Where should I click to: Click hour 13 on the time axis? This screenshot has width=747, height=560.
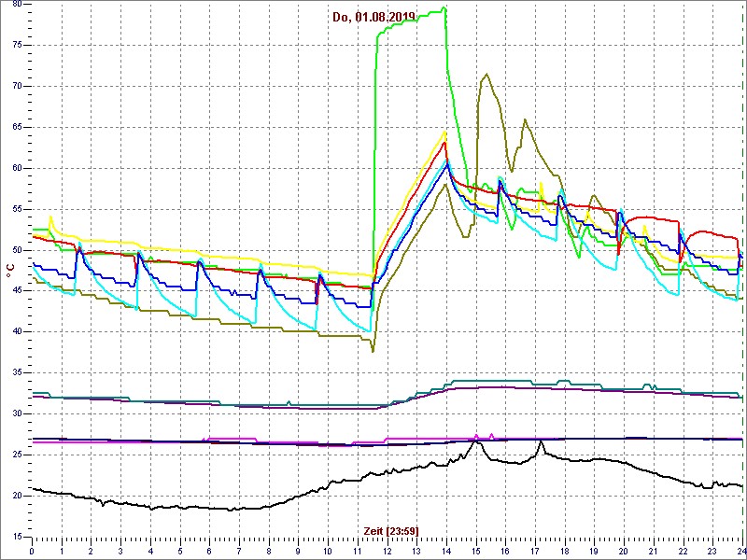[416, 551]
